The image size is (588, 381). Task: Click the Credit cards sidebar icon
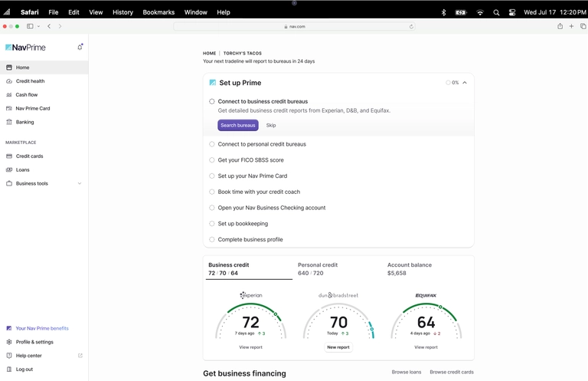[x=9, y=156]
